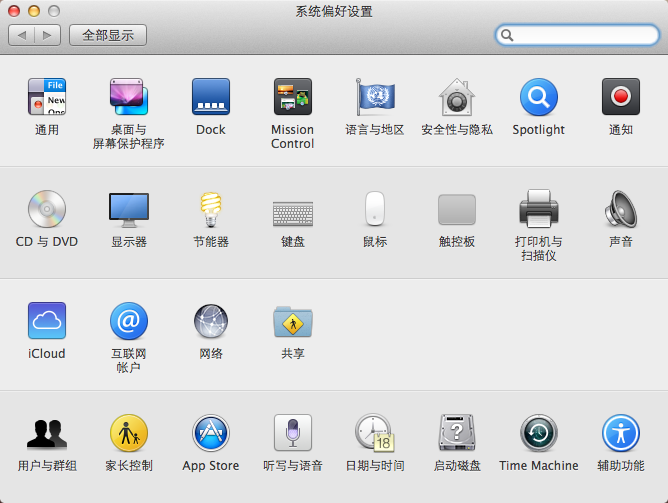Go back with the left arrow button

(21, 35)
